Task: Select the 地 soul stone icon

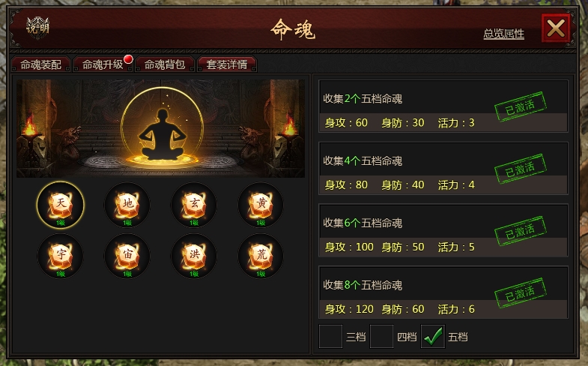Action: coord(127,205)
